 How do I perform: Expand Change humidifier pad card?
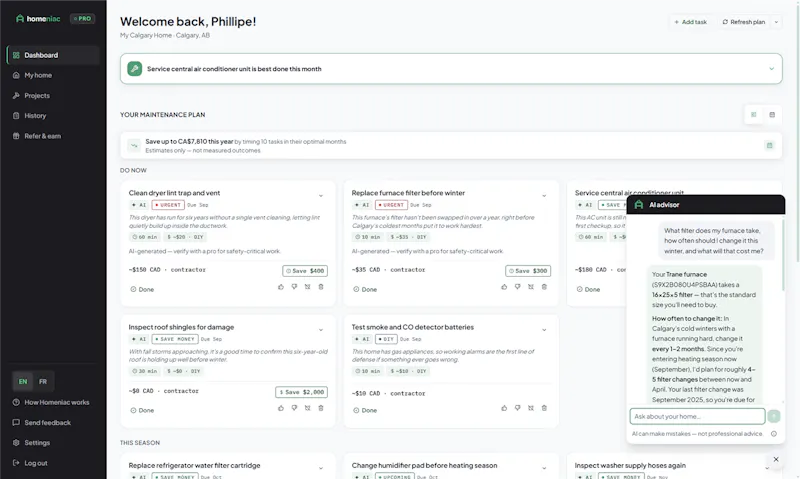544,468
